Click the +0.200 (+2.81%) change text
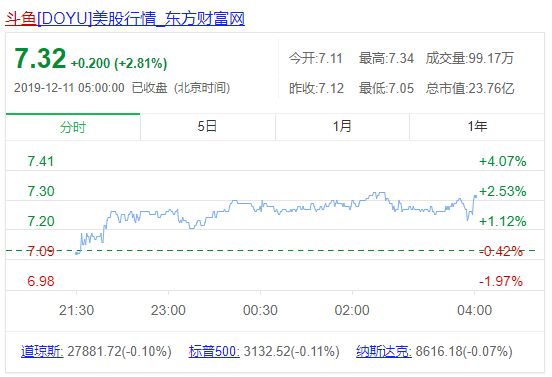The image size is (552, 377). click(x=119, y=63)
